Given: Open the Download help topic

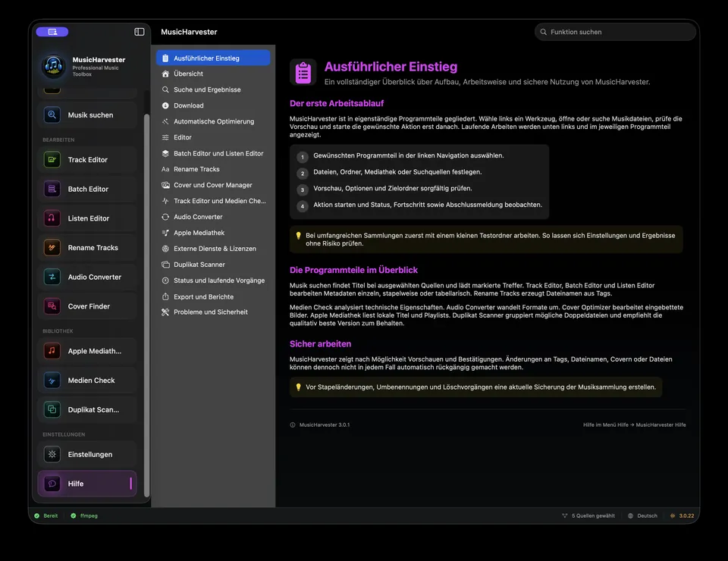Looking at the screenshot, I should tap(213, 105).
